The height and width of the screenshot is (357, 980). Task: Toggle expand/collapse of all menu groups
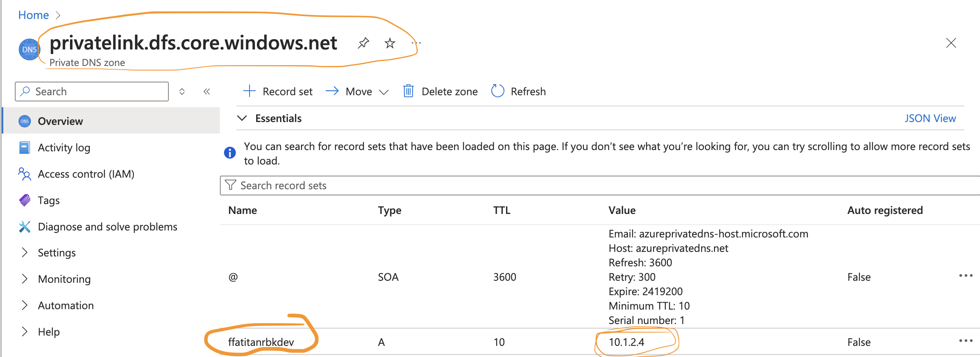182,92
